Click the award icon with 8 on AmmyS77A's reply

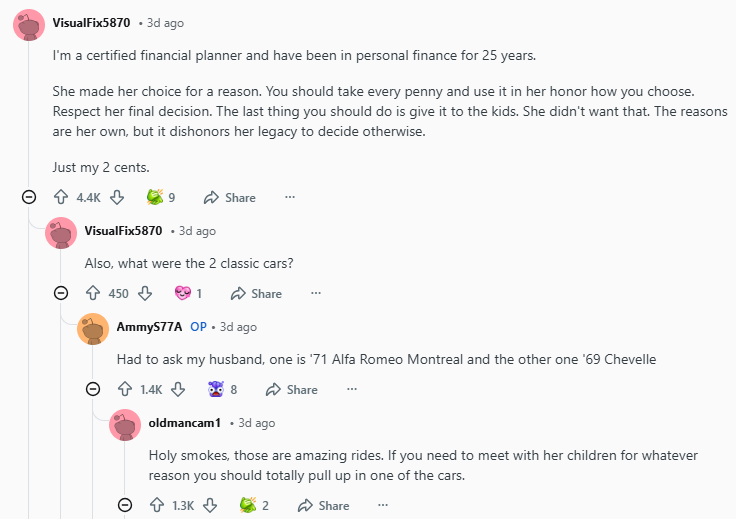pos(215,389)
